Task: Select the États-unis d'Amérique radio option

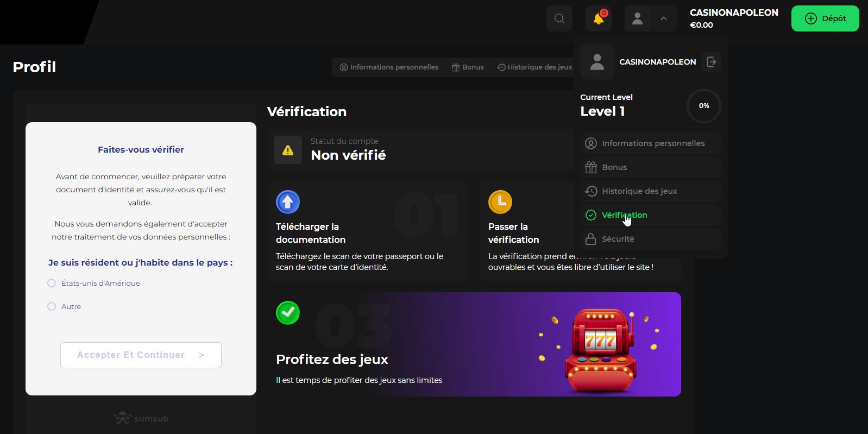Action: point(52,283)
